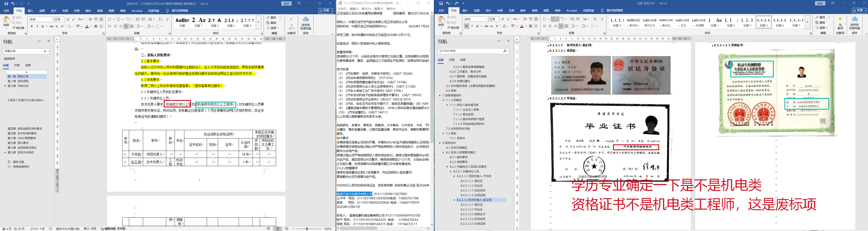
Task: Adjust zoom slider in 招标文件 Word status bar
Action: (x=307, y=229)
